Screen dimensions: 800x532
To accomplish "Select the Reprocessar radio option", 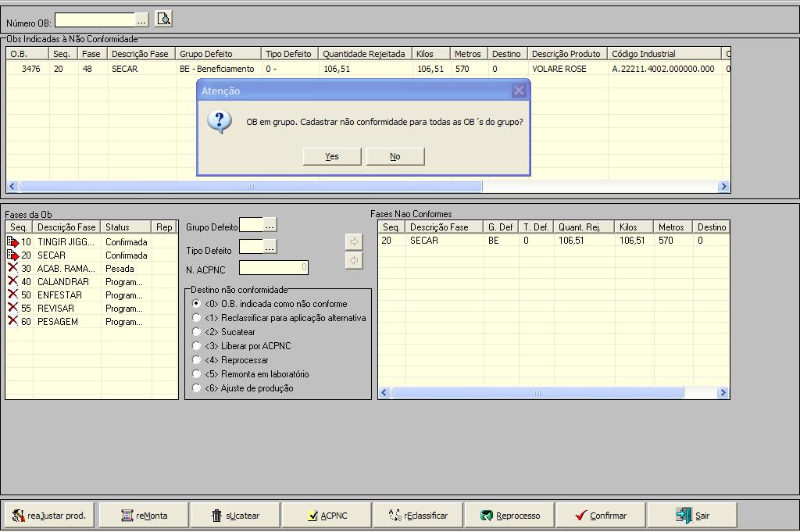I will click(x=197, y=360).
